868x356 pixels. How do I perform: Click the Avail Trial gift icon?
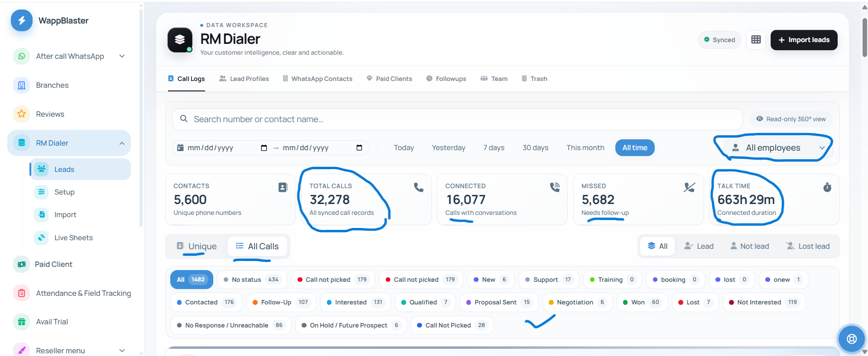pos(21,322)
